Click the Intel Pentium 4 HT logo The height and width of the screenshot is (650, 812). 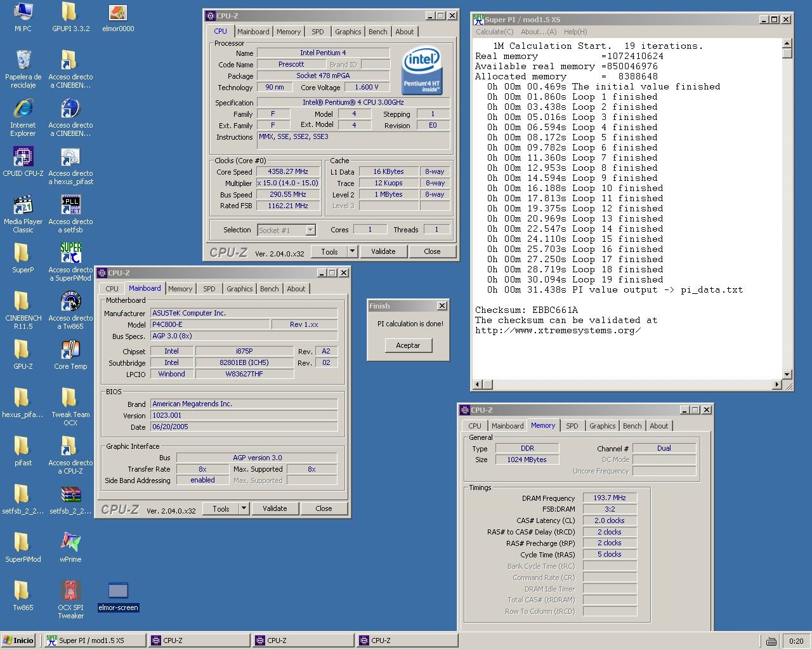click(x=422, y=72)
